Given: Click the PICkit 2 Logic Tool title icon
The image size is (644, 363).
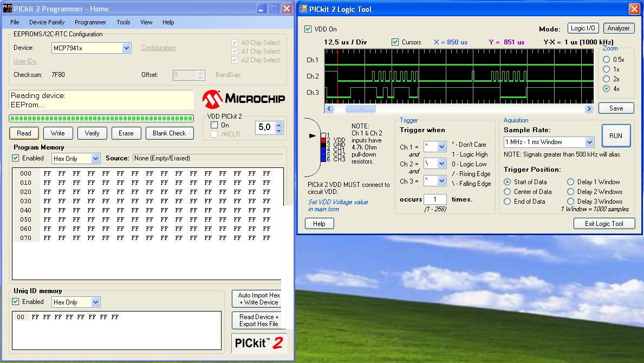Looking at the screenshot, I should pyautogui.click(x=303, y=9).
